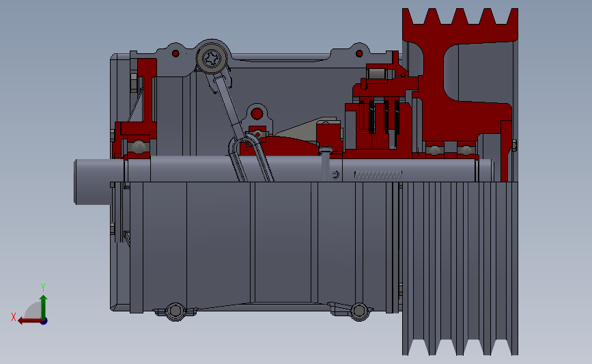Select the red hole in the top-left housing lug
The image size is (592, 364).
click(175, 54)
